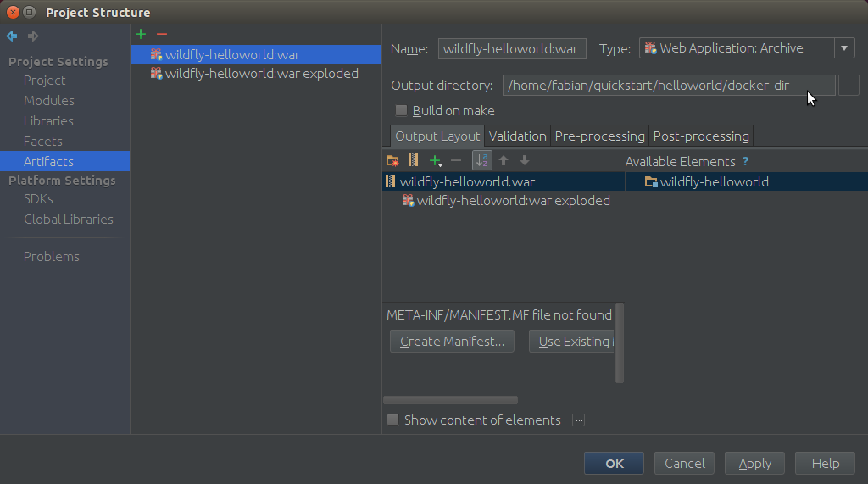Browse for output directory with ellipsis button
The width and height of the screenshot is (868, 484).
(849, 86)
